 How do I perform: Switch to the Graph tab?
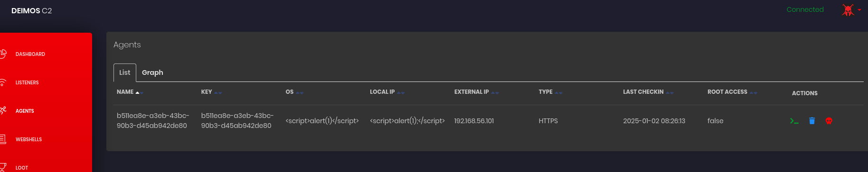click(152, 72)
